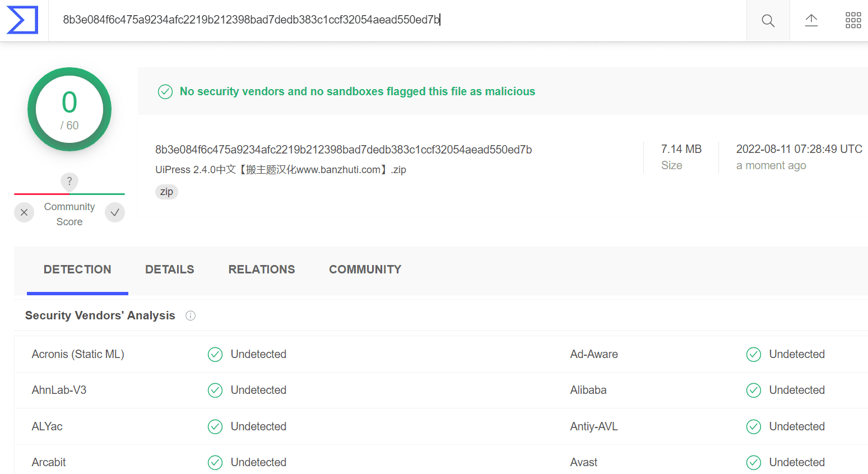This screenshot has width=868, height=474.
Task: Click the VirusTotal logo icon
Action: click(x=22, y=20)
